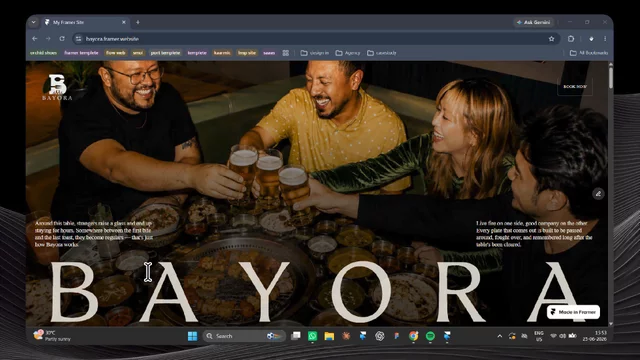Open Google Chrome from the taskbar
The image size is (640, 360).
coord(413,336)
